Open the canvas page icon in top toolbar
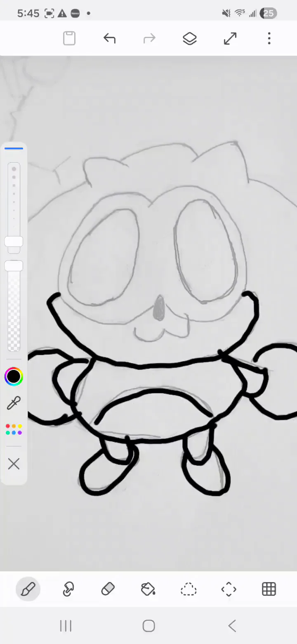Viewport: 297px width, 644px height. pos(69,38)
